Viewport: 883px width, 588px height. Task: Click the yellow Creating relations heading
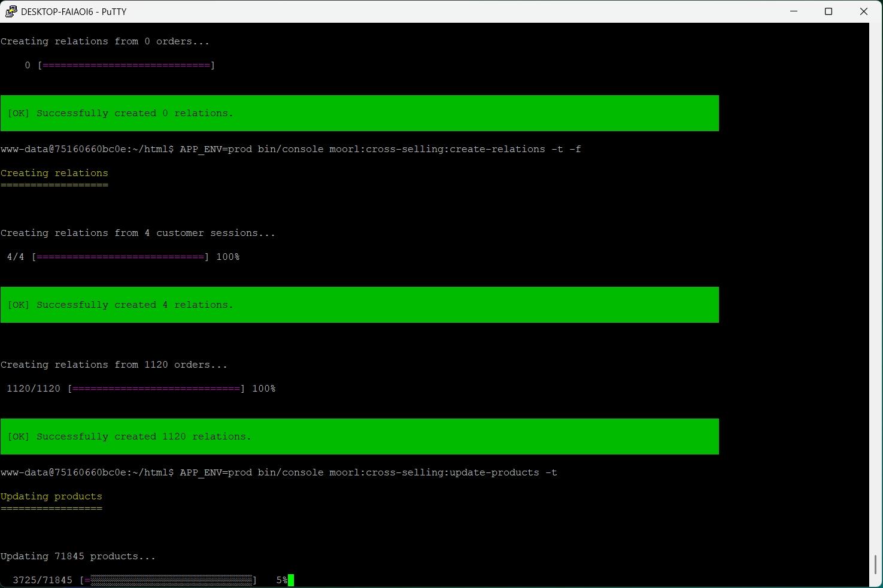(54, 173)
